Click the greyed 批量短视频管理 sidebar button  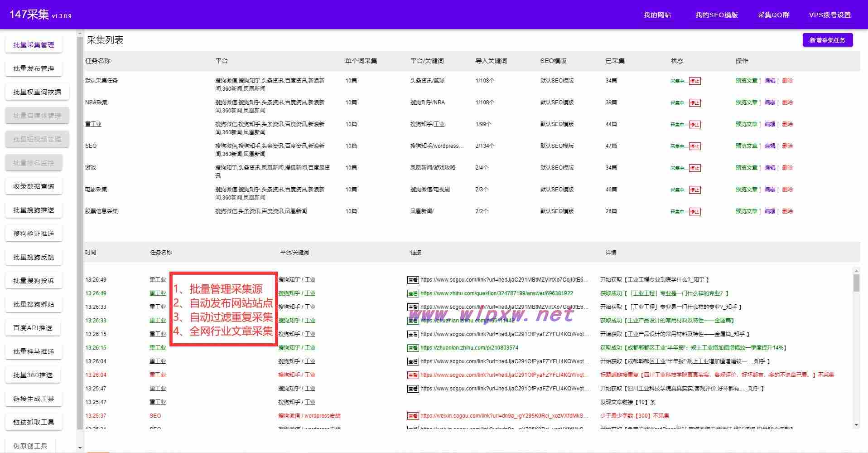pos(37,139)
